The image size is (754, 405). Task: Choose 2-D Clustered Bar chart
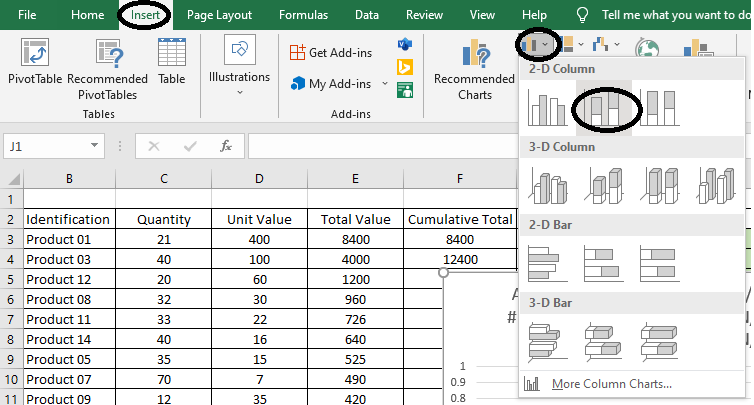548,263
